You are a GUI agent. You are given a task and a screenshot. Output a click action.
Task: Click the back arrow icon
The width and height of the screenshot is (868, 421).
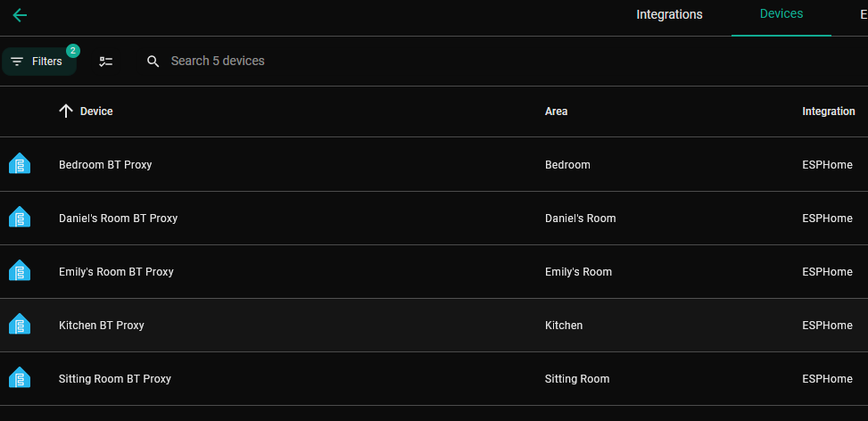pos(20,15)
